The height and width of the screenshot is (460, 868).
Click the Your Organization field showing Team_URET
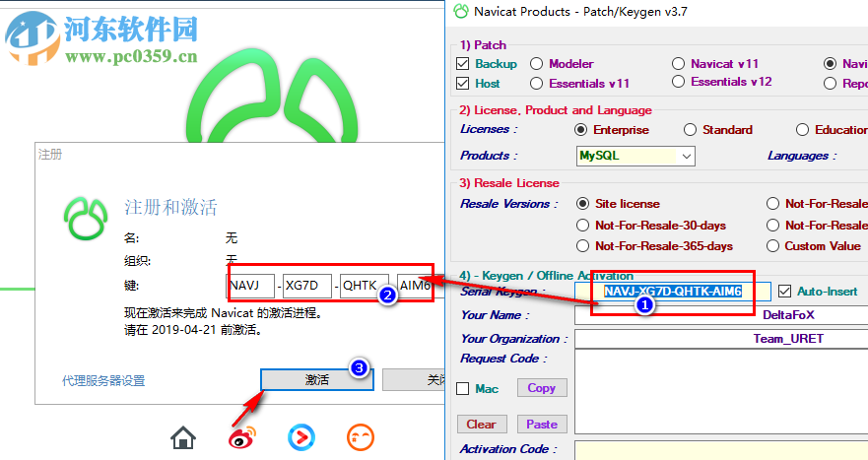click(x=721, y=339)
